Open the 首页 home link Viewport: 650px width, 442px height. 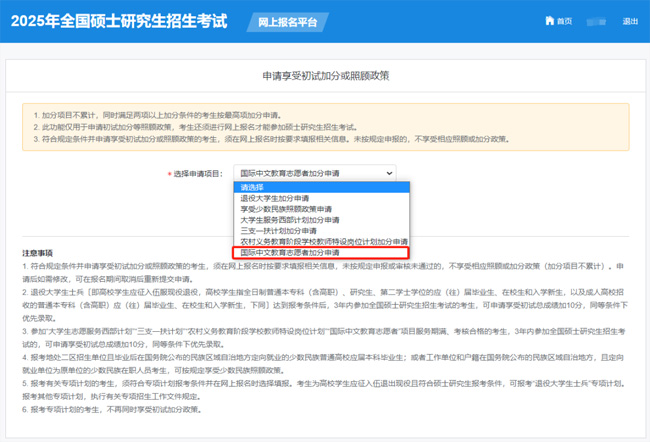(x=564, y=21)
